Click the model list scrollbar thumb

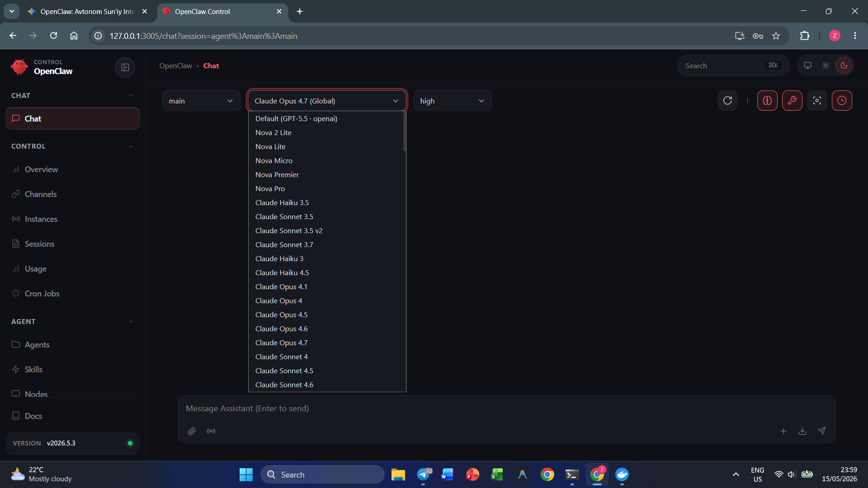coord(404,131)
